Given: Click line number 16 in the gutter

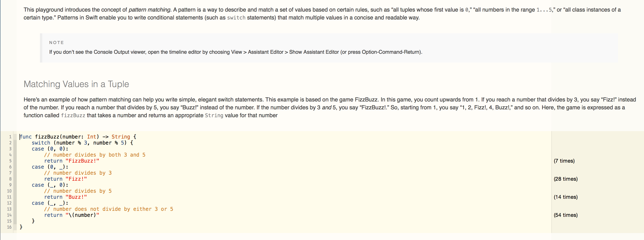Looking at the screenshot, I should click(x=9, y=227).
